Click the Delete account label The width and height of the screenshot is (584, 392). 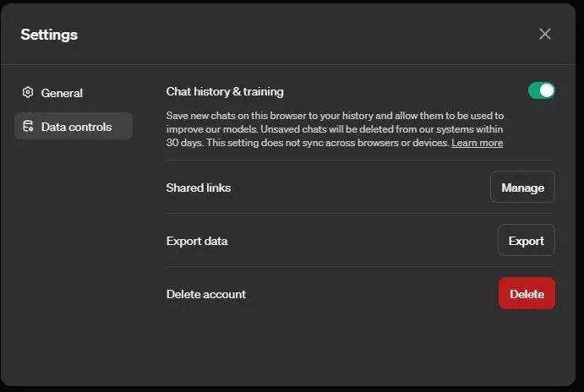[x=206, y=294]
